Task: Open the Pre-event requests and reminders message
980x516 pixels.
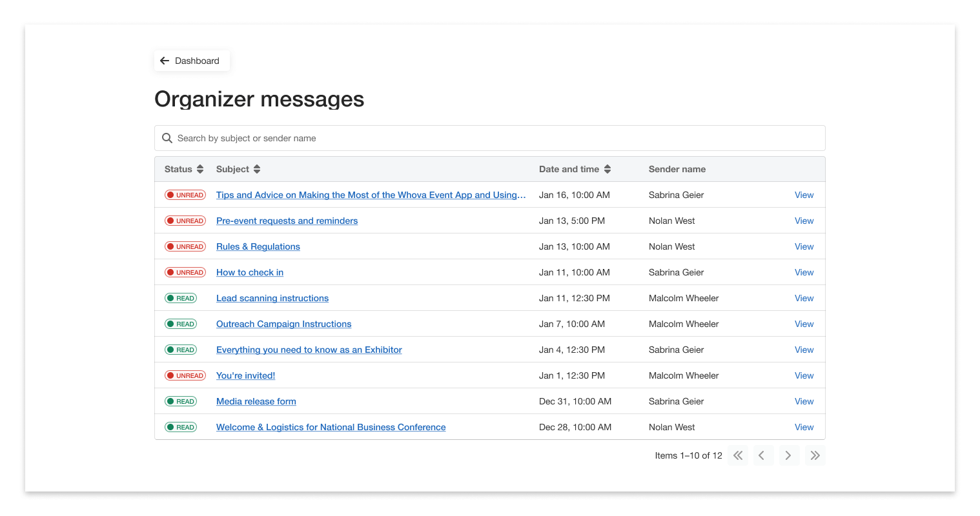Action: pyautogui.click(x=287, y=221)
